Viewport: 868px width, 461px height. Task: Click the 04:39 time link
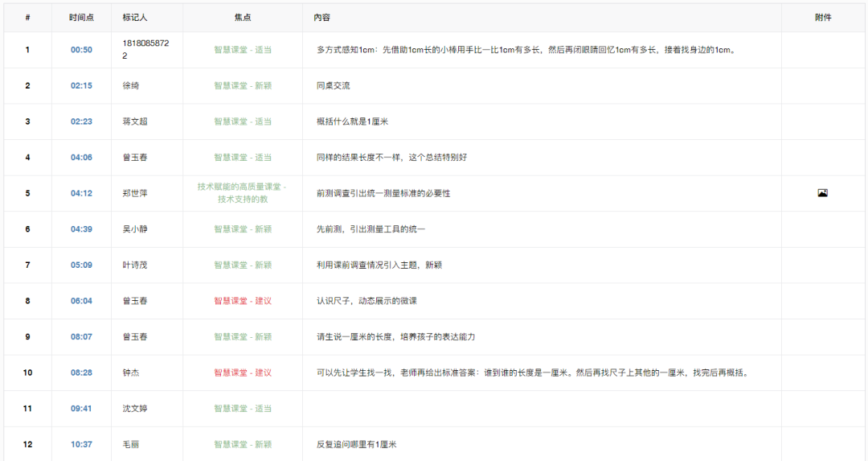(81, 229)
